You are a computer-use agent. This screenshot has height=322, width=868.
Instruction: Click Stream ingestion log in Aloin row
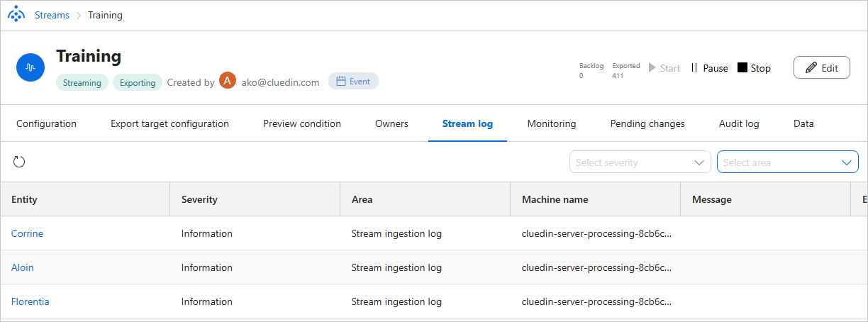point(396,267)
